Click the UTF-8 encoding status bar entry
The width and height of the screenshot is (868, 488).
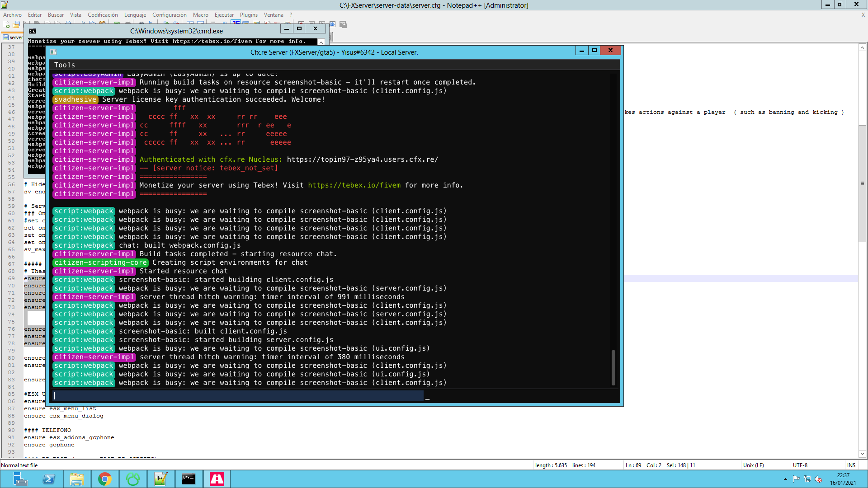point(800,465)
